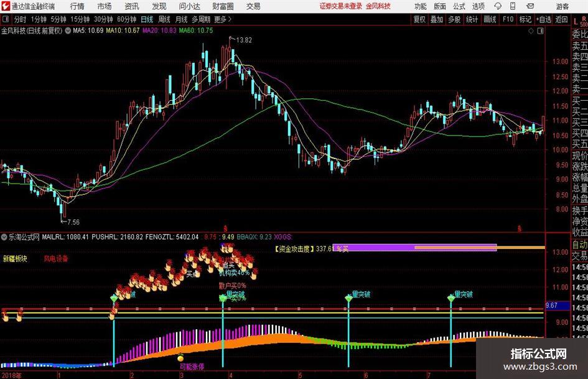Click the 13.82 high price marker
The height and width of the screenshot is (379, 588).
tap(244, 40)
